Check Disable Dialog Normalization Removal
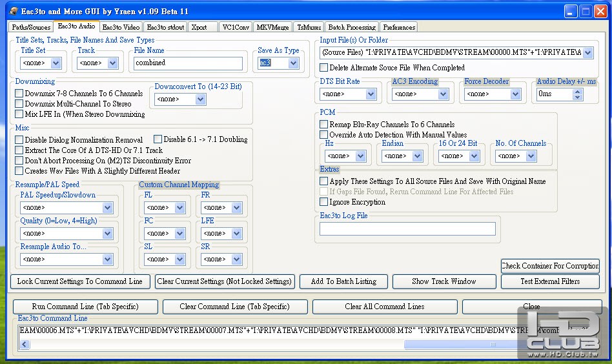 point(19,139)
